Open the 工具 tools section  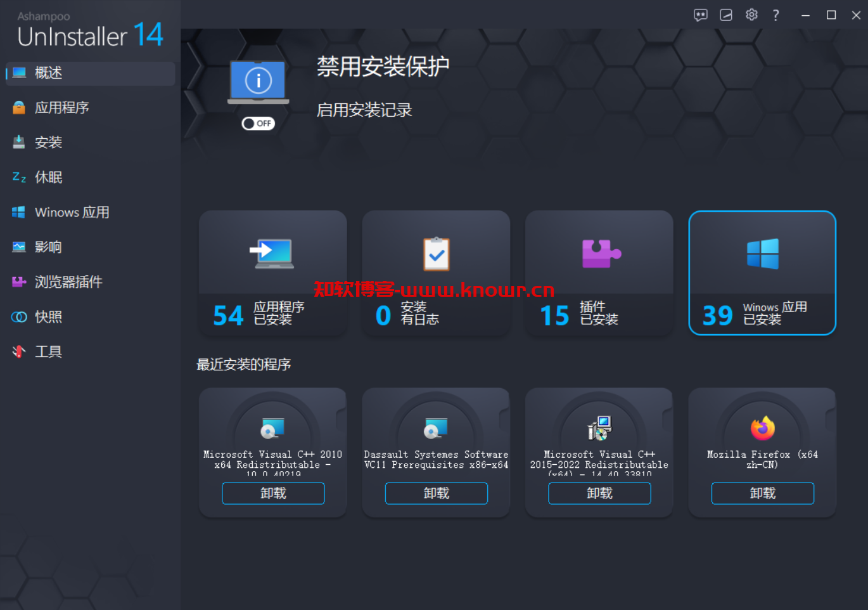tap(91, 352)
